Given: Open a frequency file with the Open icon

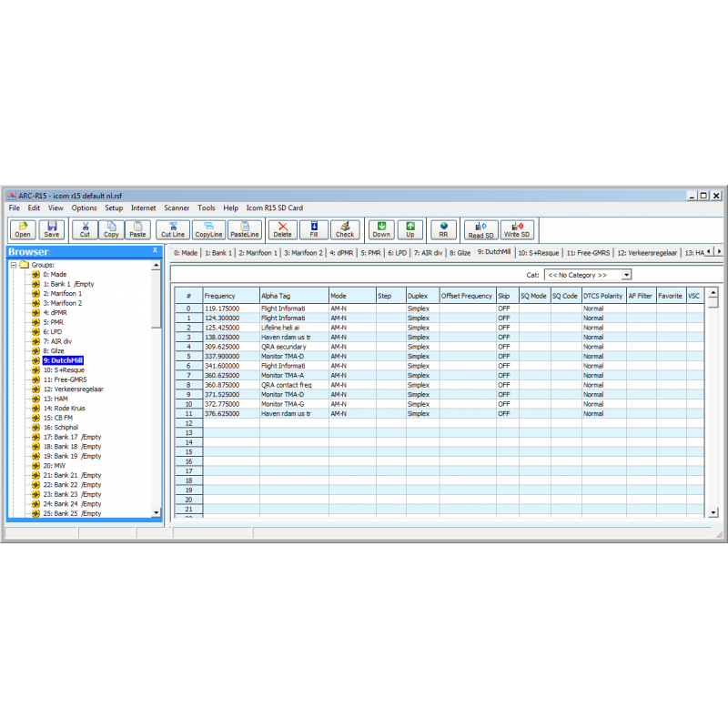Looking at the screenshot, I should click(x=22, y=229).
